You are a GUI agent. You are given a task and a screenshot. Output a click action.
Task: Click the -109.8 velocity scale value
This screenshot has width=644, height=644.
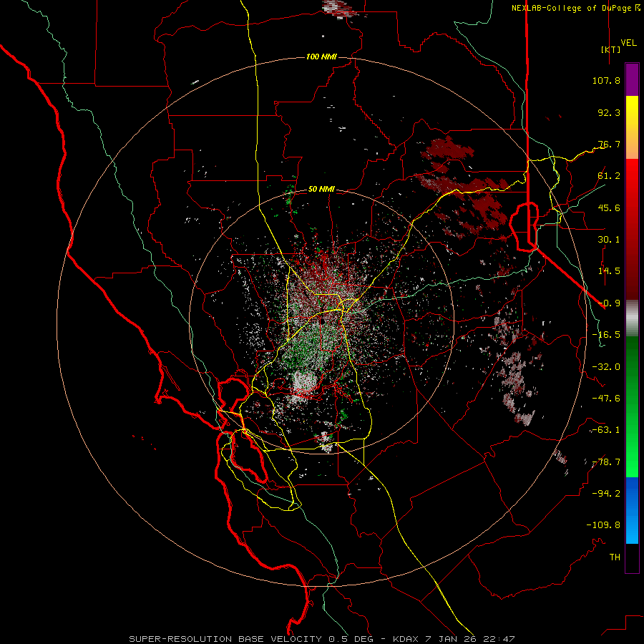point(603,525)
